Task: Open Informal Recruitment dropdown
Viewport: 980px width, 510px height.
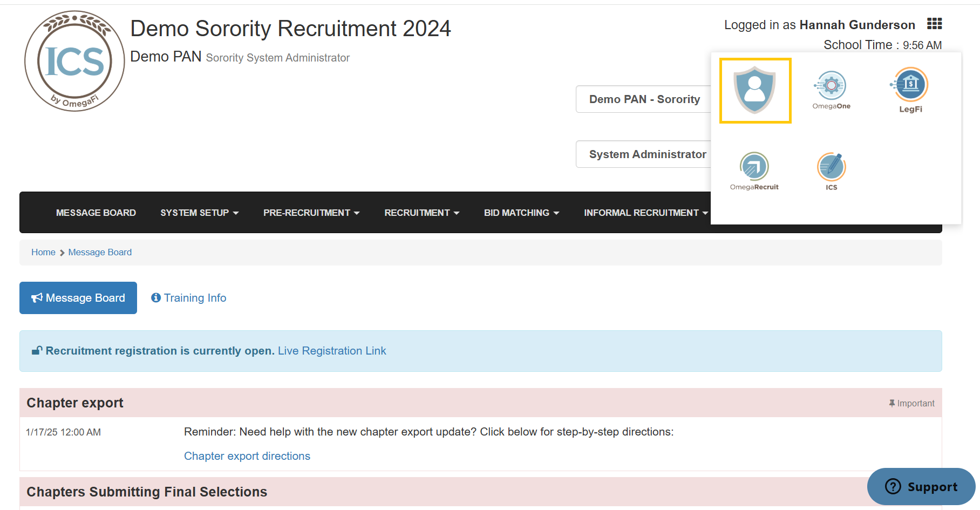Action: click(645, 213)
